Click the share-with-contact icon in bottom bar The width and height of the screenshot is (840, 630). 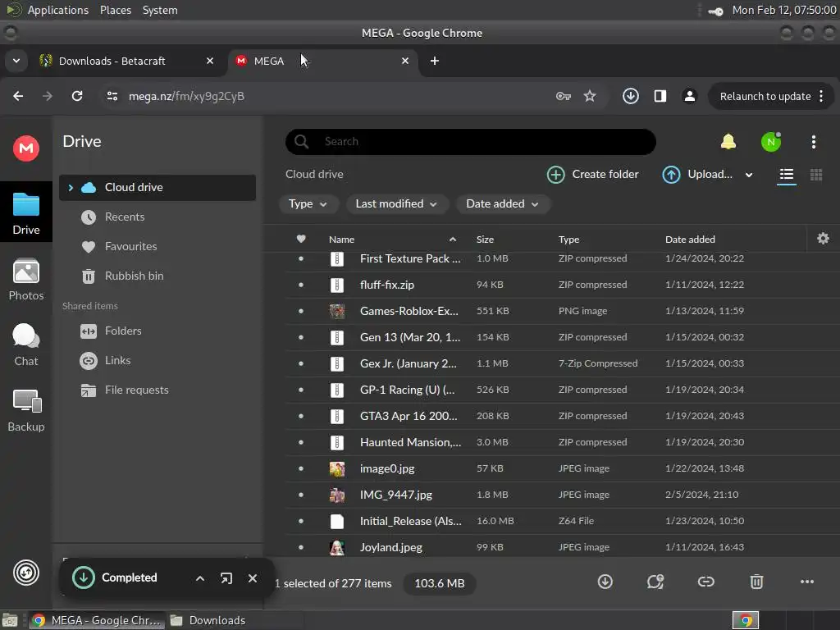click(655, 582)
